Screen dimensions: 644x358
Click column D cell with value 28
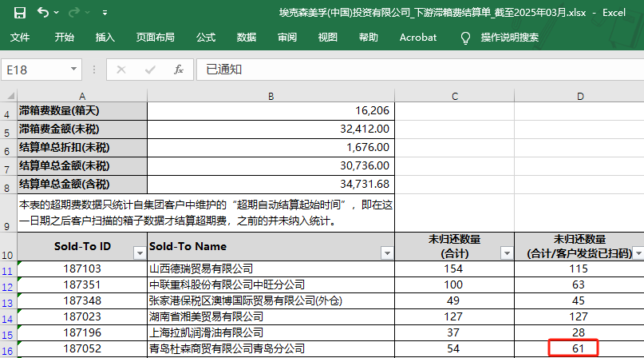[579, 332]
